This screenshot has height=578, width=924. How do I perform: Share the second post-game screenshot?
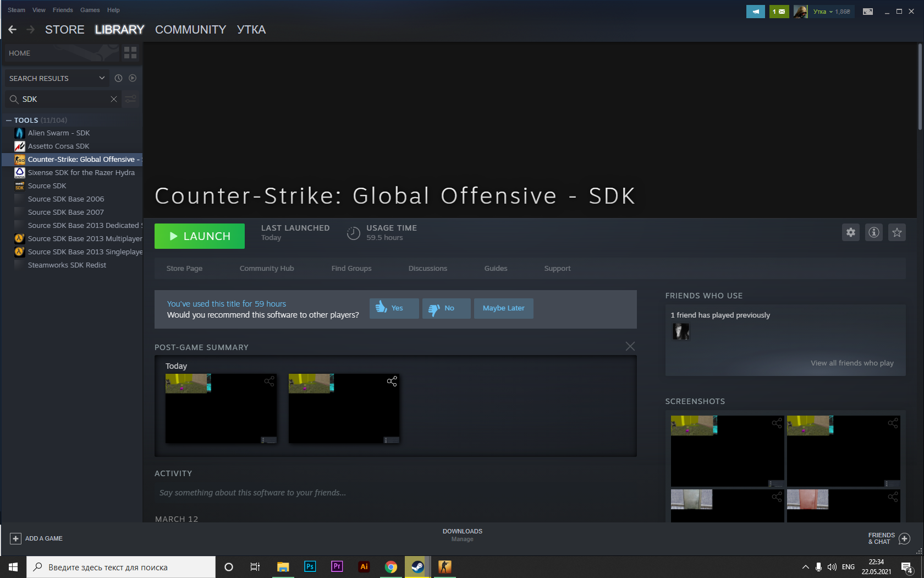click(392, 381)
